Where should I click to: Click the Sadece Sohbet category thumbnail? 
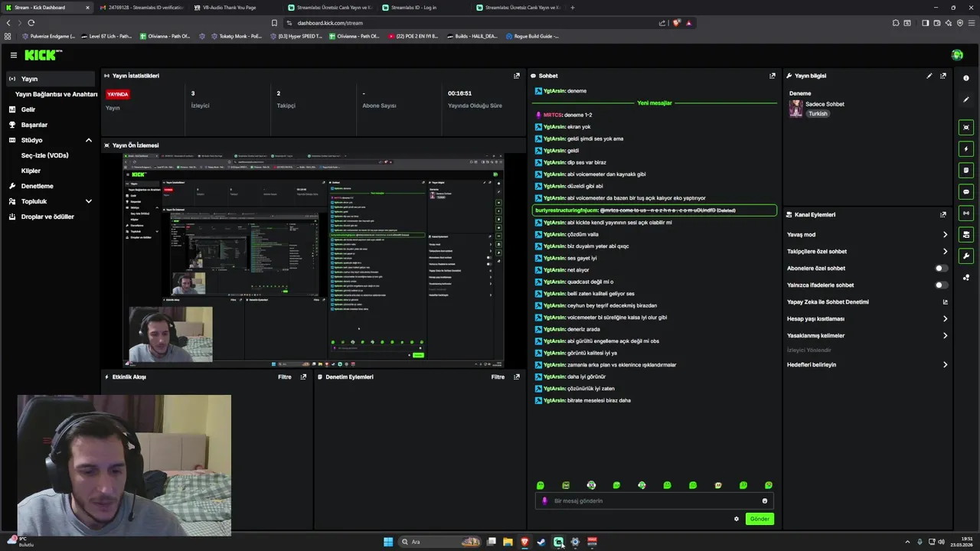pos(796,109)
